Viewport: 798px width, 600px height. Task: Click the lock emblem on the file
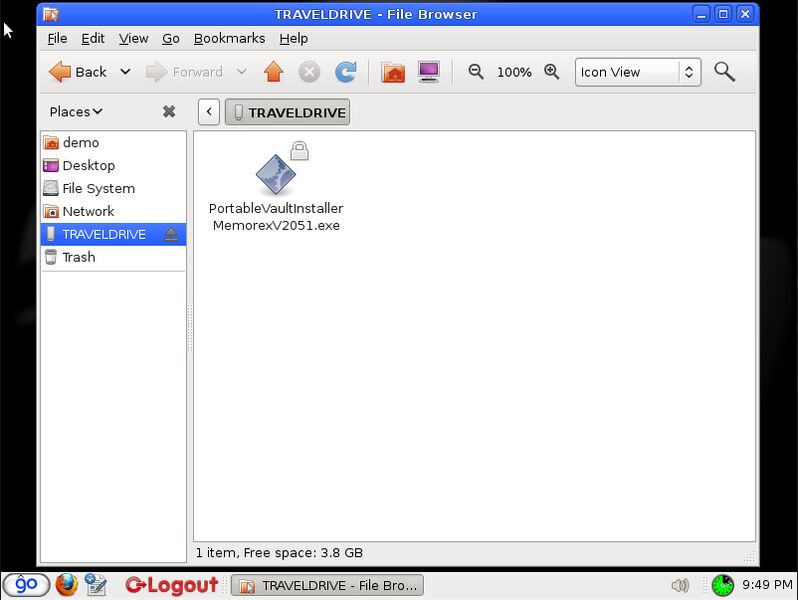pos(299,151)
